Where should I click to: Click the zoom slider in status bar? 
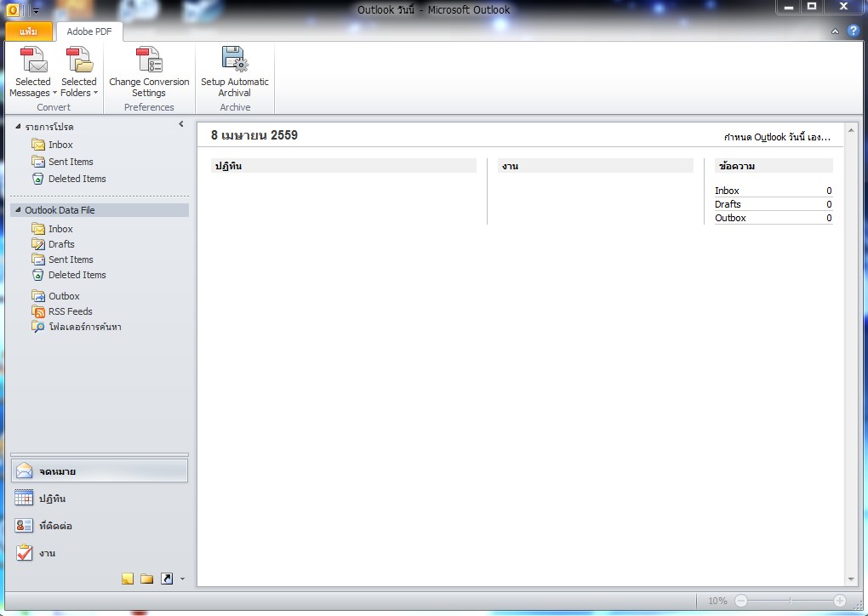click(x=791, y=601)
